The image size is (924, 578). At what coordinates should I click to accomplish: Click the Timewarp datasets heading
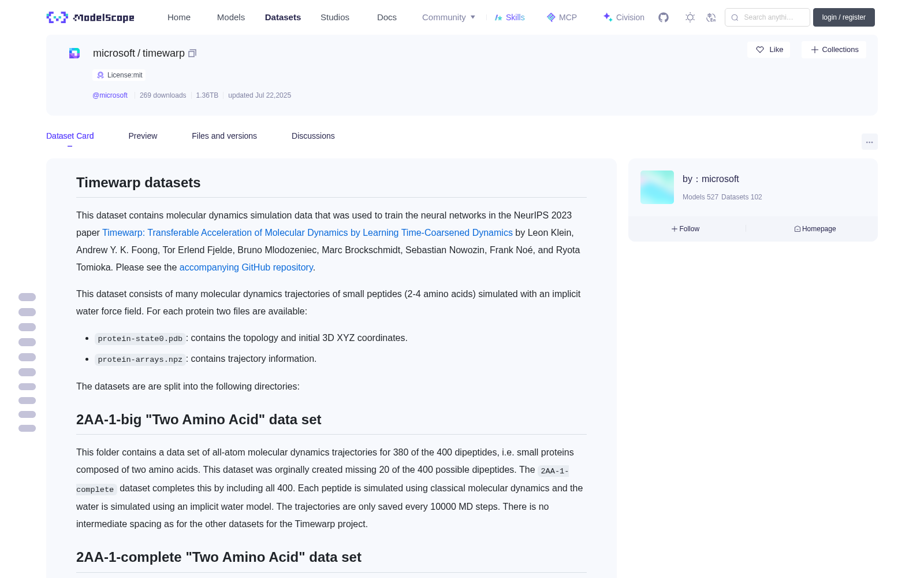tap(139, 183)
